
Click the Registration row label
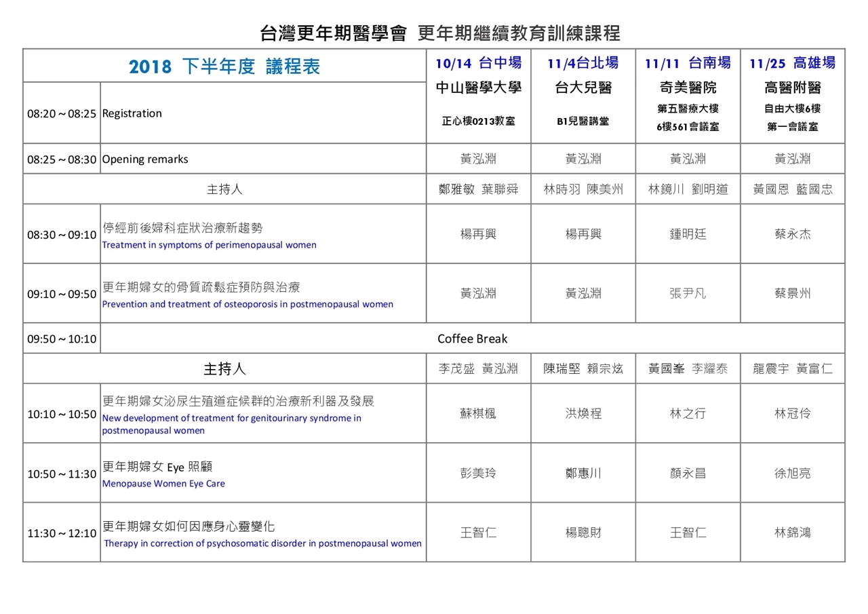click(x=132, y=113)
